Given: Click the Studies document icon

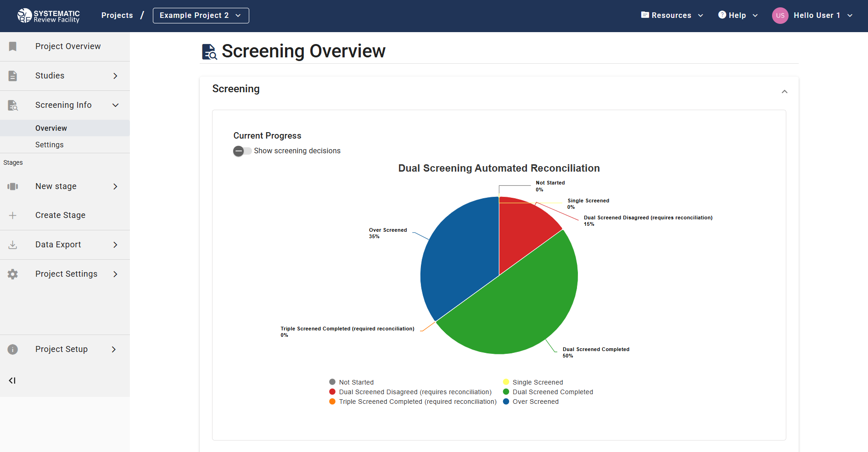Looking at the screenshot, I should pyautogui.click(x=13, y=76).
